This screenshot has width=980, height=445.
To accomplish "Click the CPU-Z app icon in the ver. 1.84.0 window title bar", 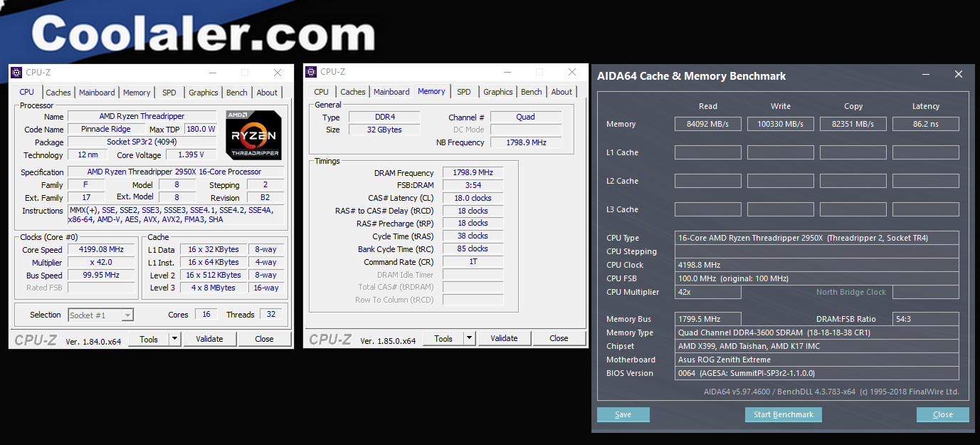I will point(16,72).
